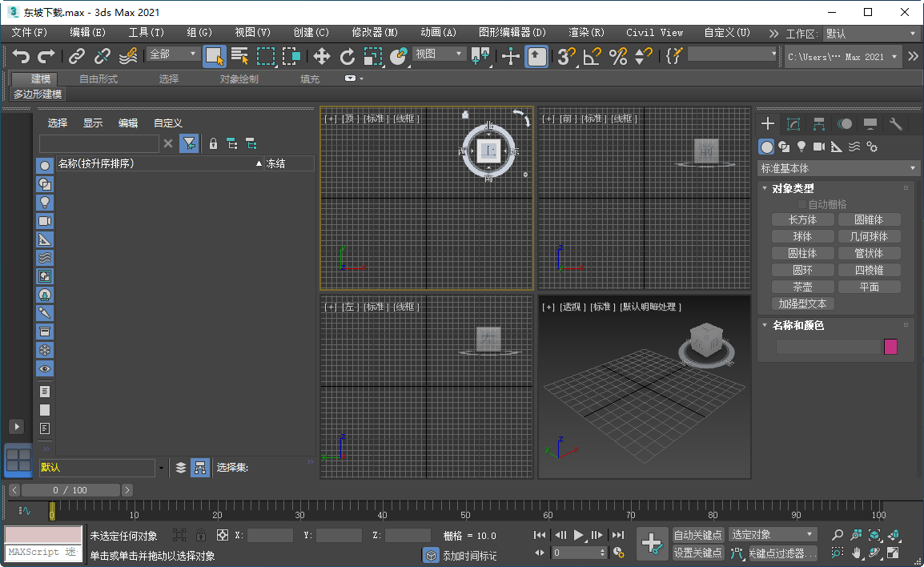The height and width of the screenshot is (567, 924).
Task: Select the Cameras category in the Create panel
Action: [818, 147]
